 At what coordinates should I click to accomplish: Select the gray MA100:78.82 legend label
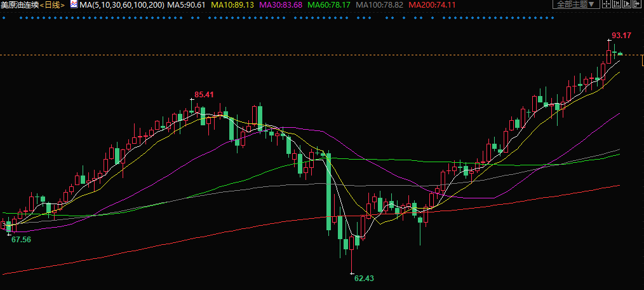pyautogui.click(x=379, y=5)
